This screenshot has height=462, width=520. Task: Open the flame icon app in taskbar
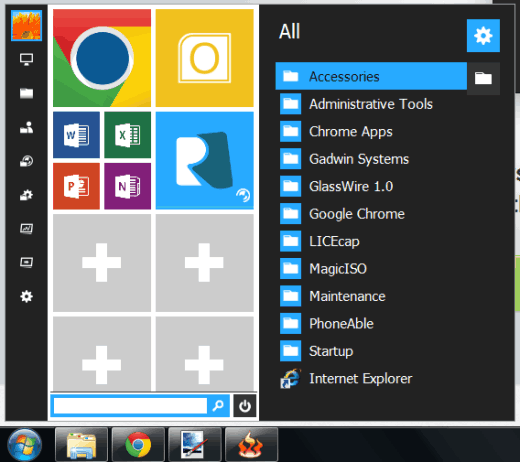[251, 445]
